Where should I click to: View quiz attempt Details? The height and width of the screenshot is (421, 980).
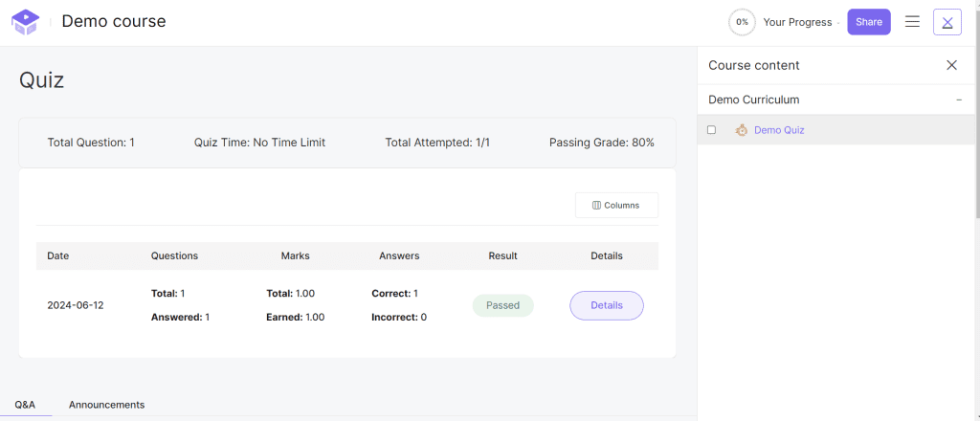coord(606,305)
